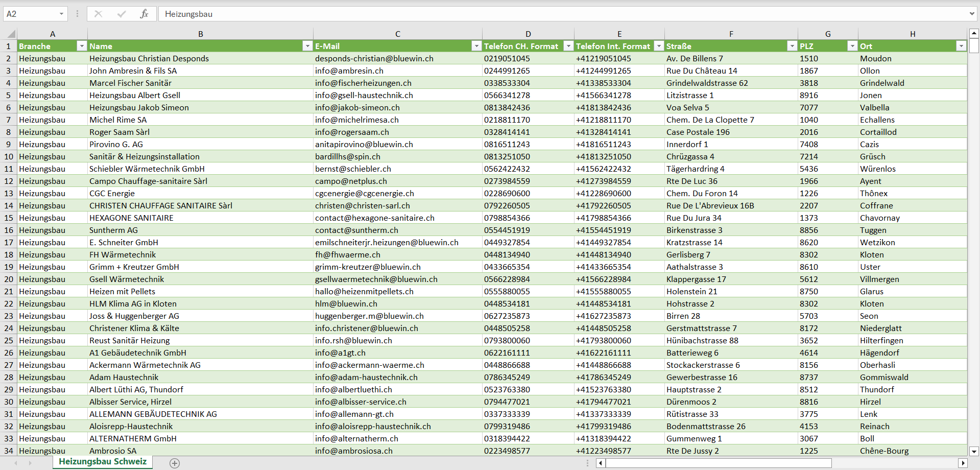
Task: Open the Telefon CH. Format filter dropdown
Action: [x=568, y=46]
